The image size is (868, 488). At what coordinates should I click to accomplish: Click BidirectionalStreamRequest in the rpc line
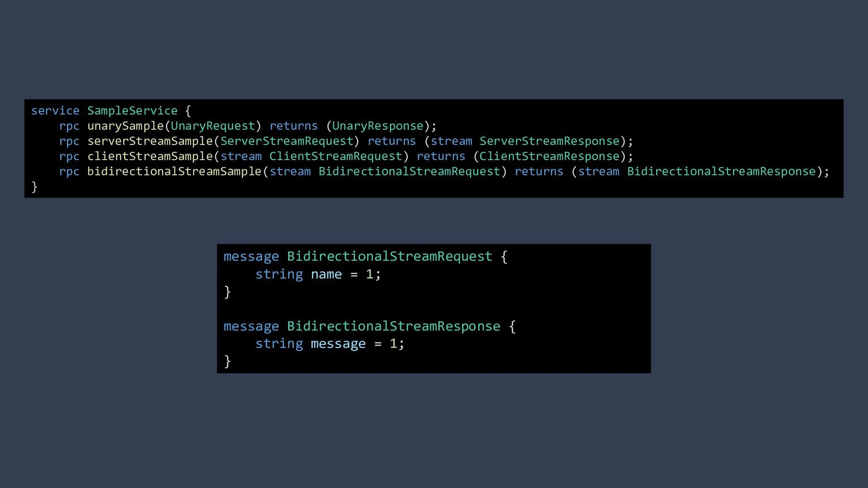coord(409,172)
